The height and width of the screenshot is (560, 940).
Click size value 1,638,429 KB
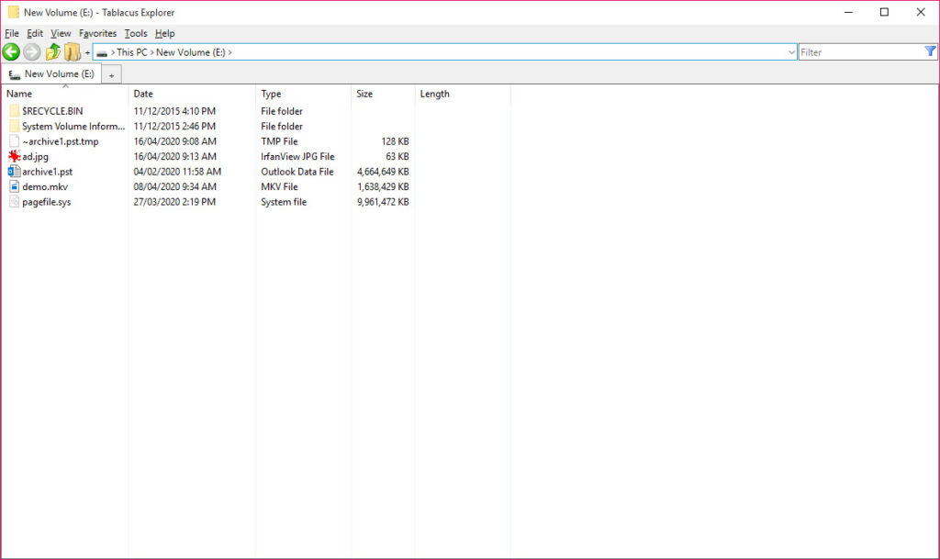[x=383, y=186]
